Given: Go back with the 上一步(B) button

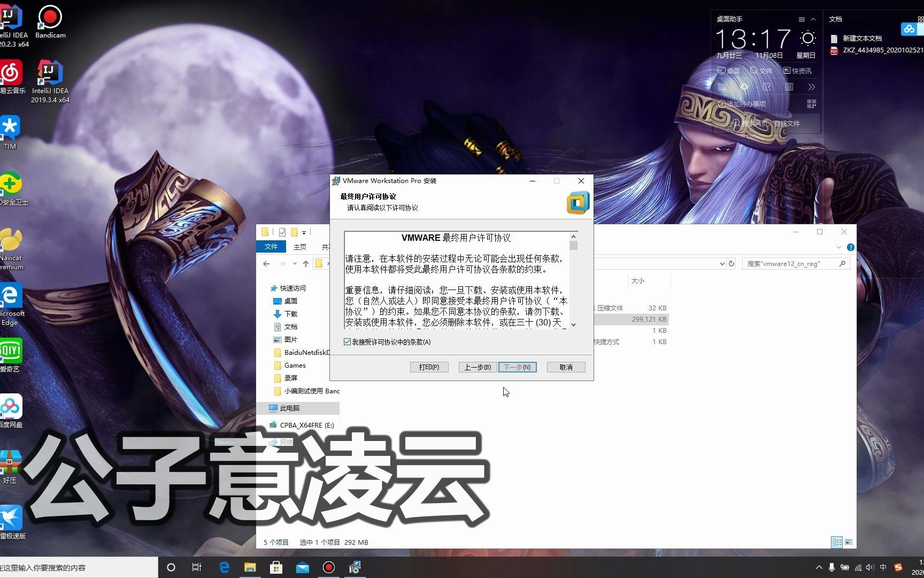Looking at the screenshot, I should [x=478, y=367].
